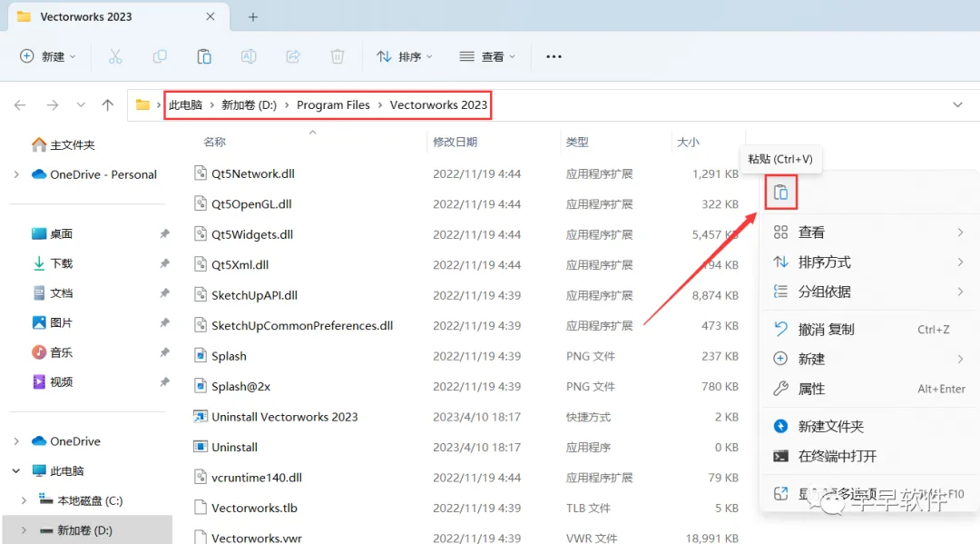Select 属性 in context menu
The image size is (980, 544).
point(868,389)
